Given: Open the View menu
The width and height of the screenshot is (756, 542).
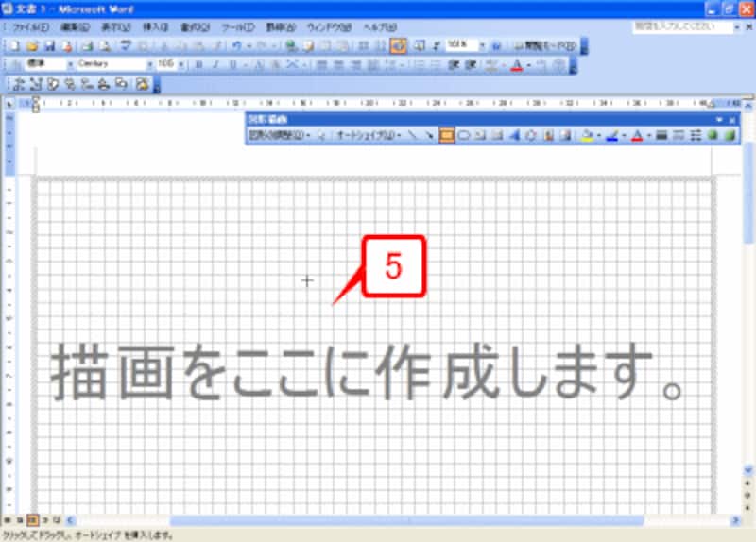Looking at the screenshot, I should point(115,27).
